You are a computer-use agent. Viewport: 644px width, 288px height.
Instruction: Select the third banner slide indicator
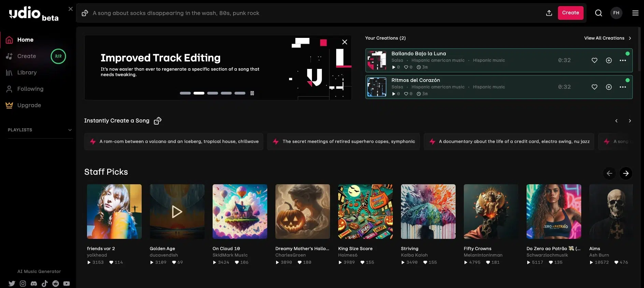pyautogui.click(x=212, y=93)
